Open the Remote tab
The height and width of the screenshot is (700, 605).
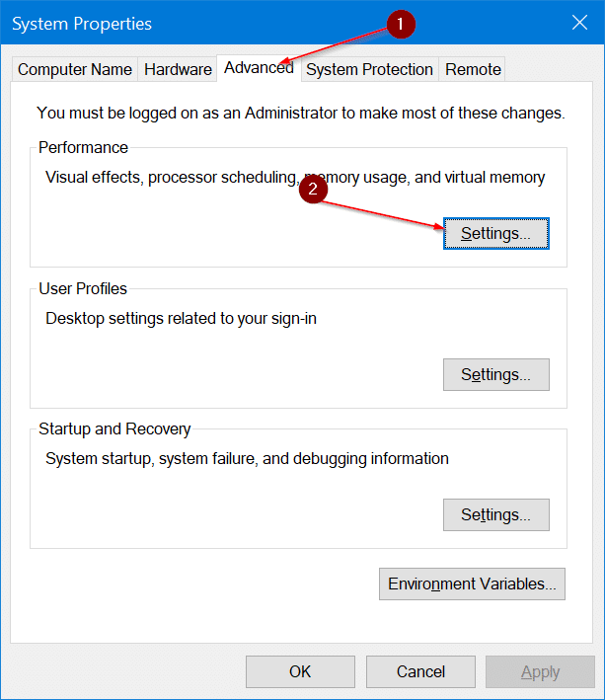click(473, 70)
